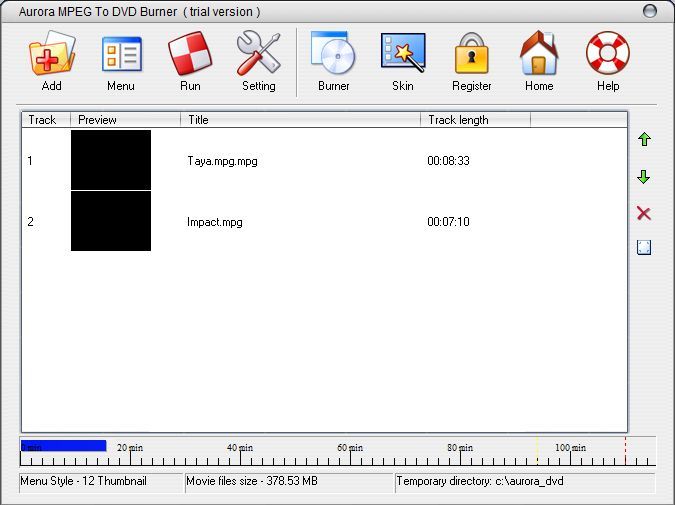675x505 pixels.
Task: Click Temporary directory c:\aurora_dvd status
Action: tap(525, 481)
